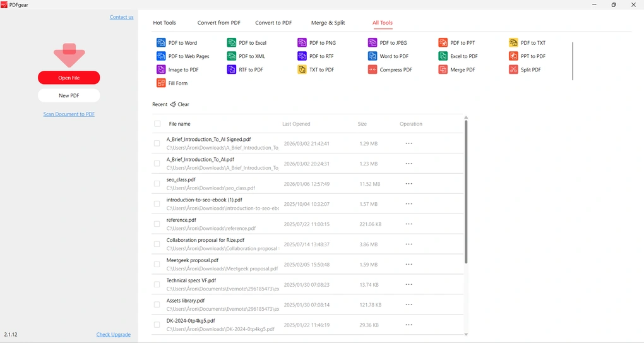Go to the Convert to PDF tab

tap(273, 23)
